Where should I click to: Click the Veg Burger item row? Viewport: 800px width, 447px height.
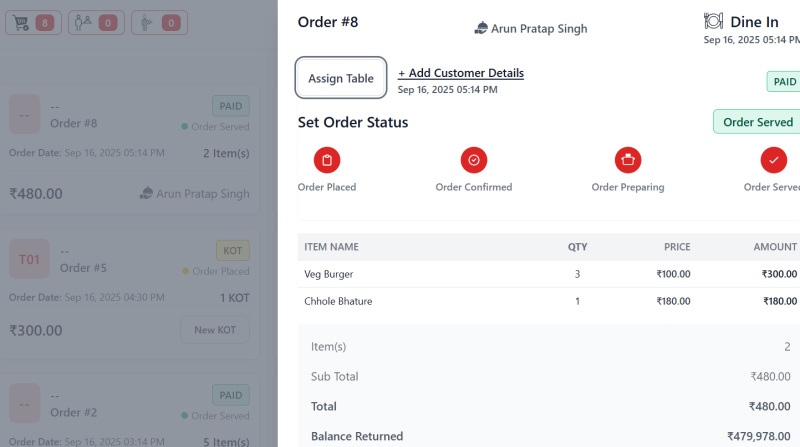point(548,274)
